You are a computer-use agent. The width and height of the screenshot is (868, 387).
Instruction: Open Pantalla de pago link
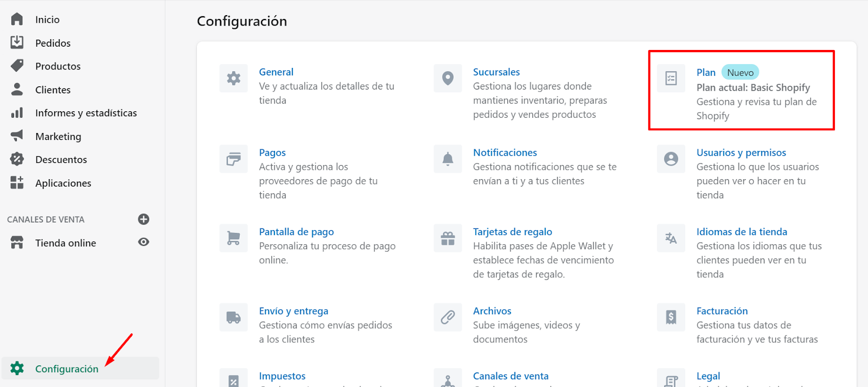pyautogui.click(x=296, y=232)
